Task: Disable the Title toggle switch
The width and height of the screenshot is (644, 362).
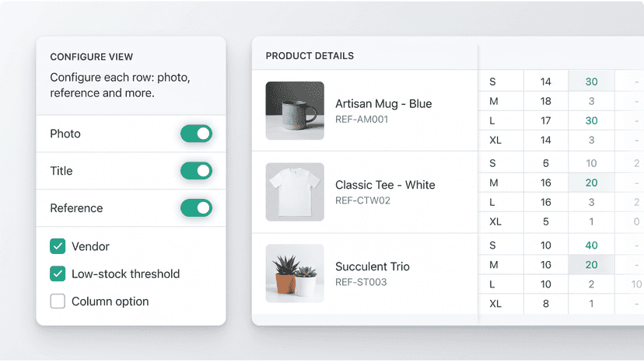Action: (196, 171)
